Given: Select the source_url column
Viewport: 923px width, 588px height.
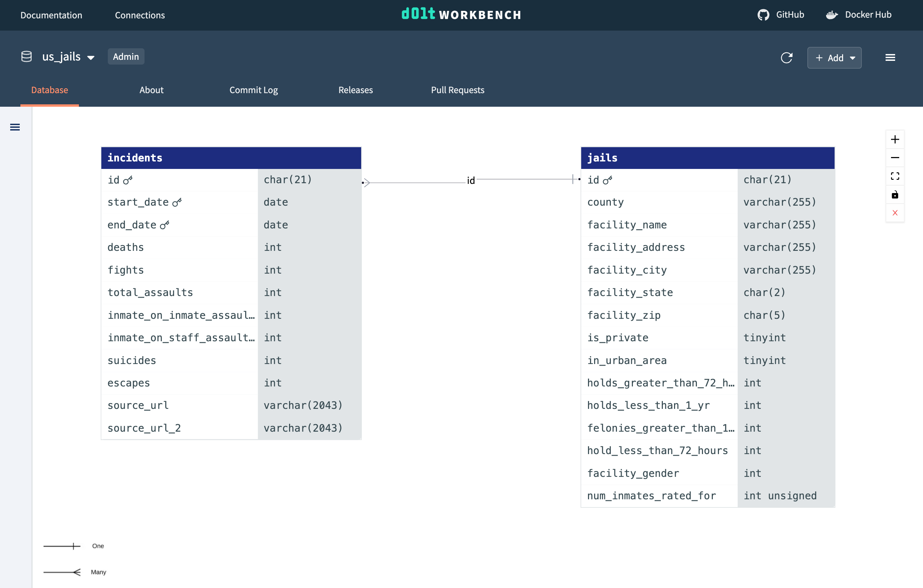Looking at the screenshot, I should 231,406.
